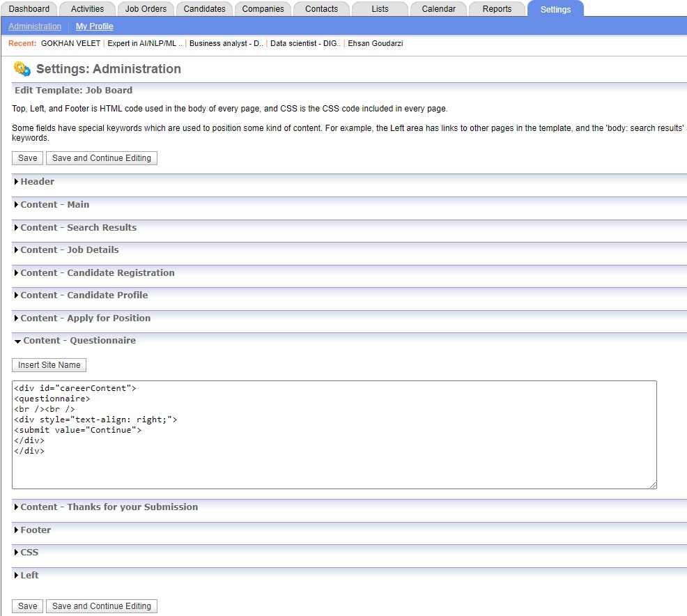Open the My Profile link

(x=94, y=26)
